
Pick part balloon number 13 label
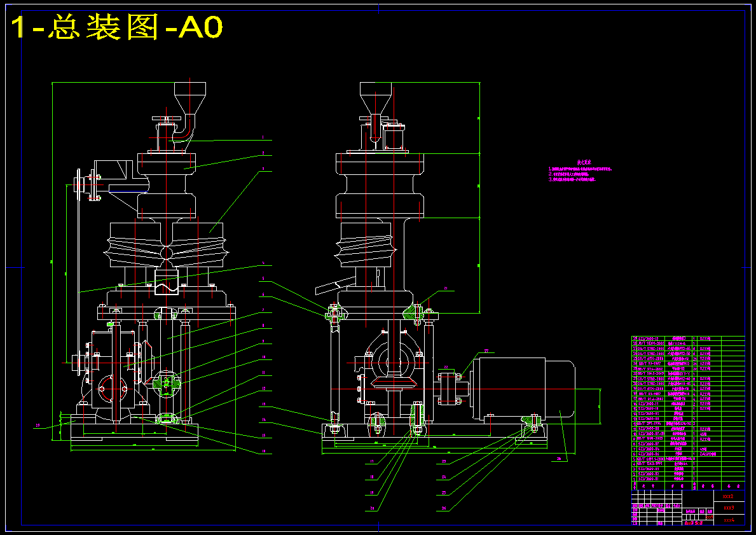pos(263,404)
